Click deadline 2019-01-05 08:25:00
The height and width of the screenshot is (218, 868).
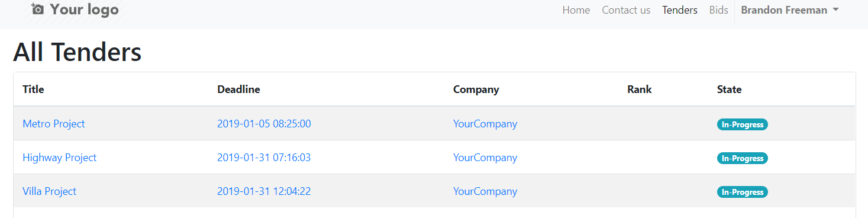tap(264, 124)
